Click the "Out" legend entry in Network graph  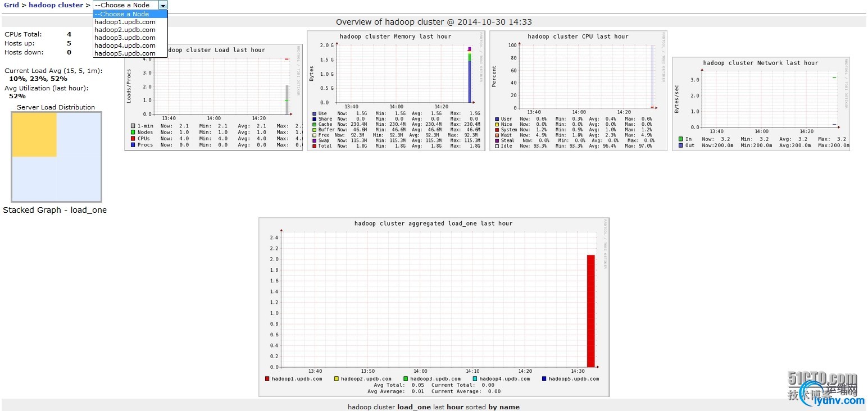tap(686, 145)
